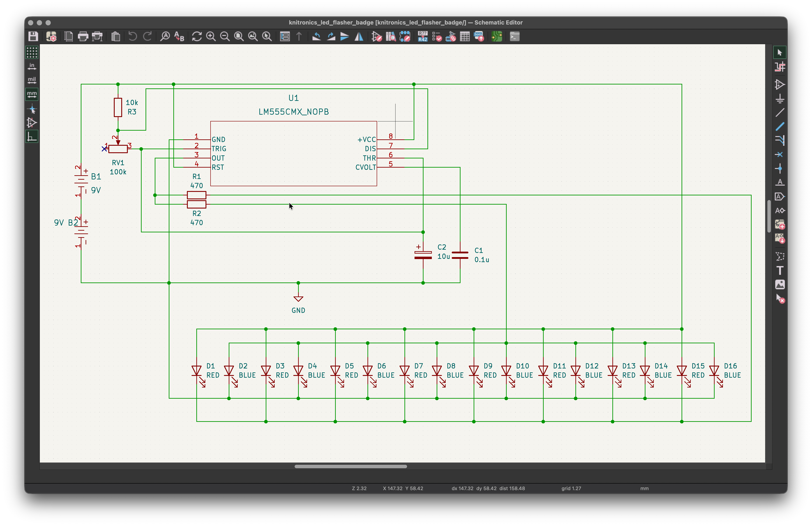The height and width of the screenshot is (526, 812).
Task: Open the PCB editor icon
Action: (x=497, y=37)
